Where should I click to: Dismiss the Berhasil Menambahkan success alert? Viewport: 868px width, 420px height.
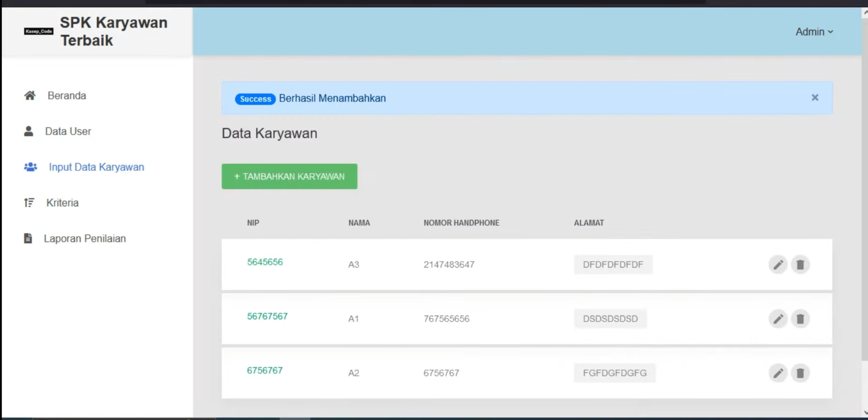815,98
